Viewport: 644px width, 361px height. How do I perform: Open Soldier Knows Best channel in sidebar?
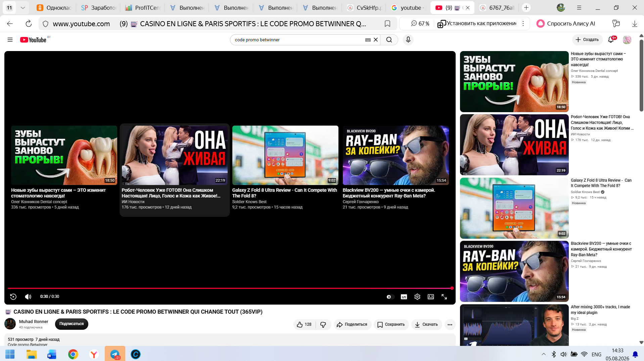click(585, 192)
